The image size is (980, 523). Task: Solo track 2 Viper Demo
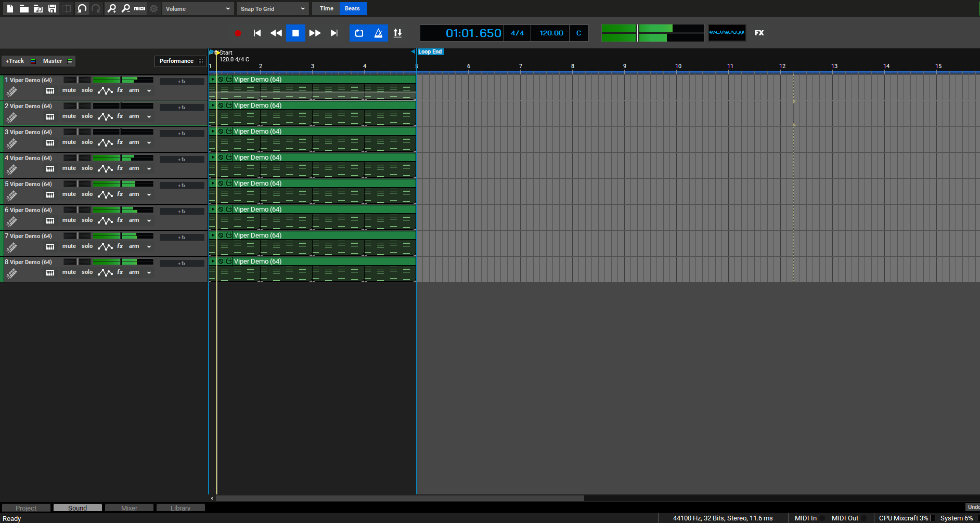[x=87, y=116]
